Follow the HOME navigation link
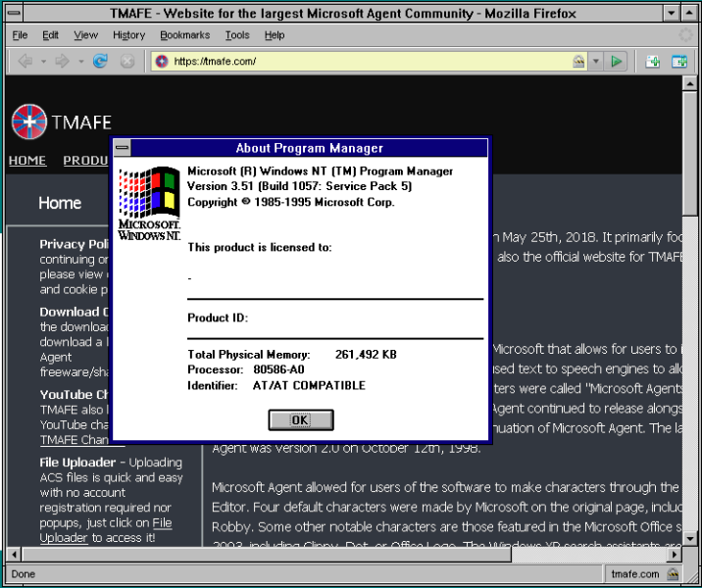Image resolution: width=702 pixels, height=588 pixels. (x=27, y=160)
